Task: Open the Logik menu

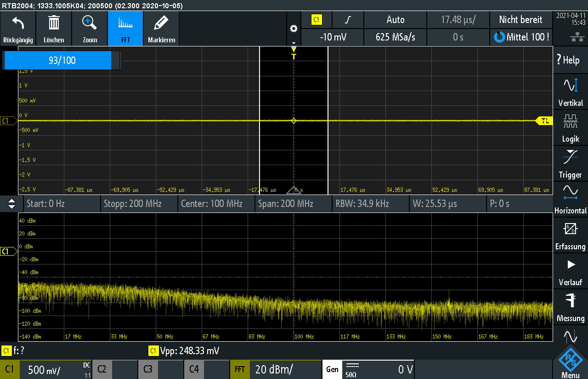Action: 570,127
